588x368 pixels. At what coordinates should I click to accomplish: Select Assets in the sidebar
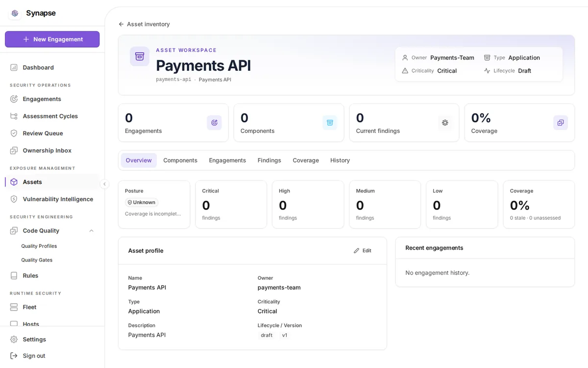(52, 182)
